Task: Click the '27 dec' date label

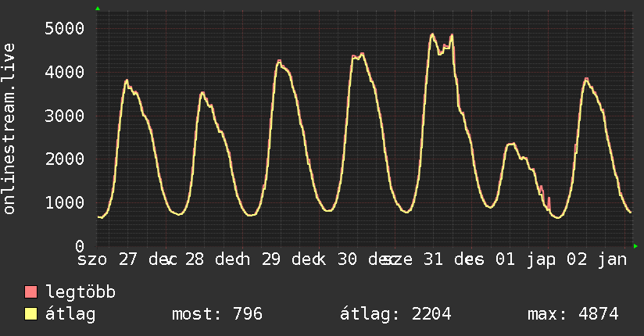Action: point(148,259)
